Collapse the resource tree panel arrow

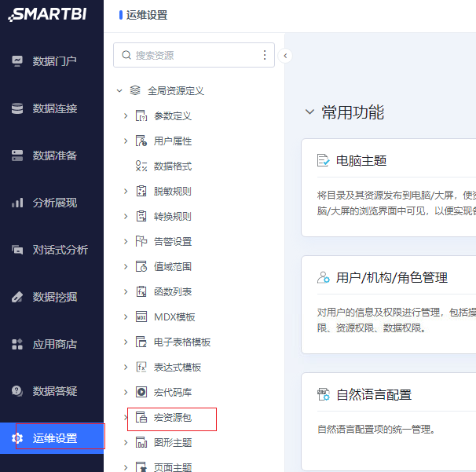pos(285,56)
